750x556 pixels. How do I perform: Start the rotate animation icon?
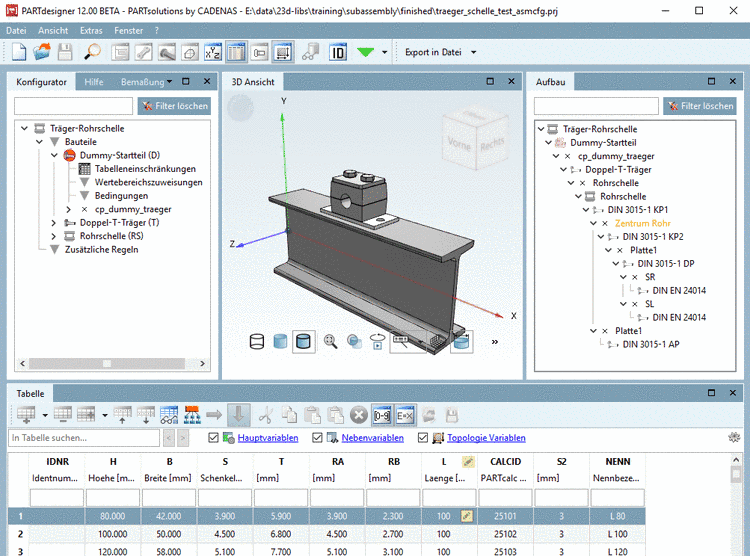[x=378, y=342]
